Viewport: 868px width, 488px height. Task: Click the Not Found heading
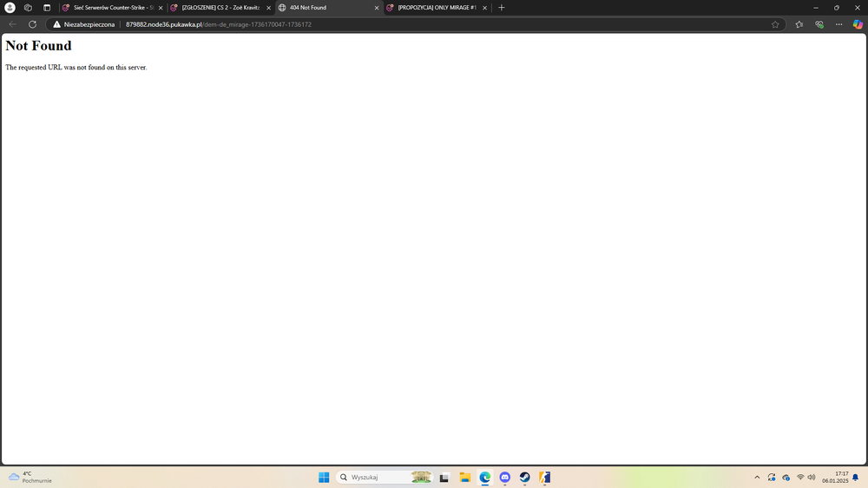tap(39, 45)
